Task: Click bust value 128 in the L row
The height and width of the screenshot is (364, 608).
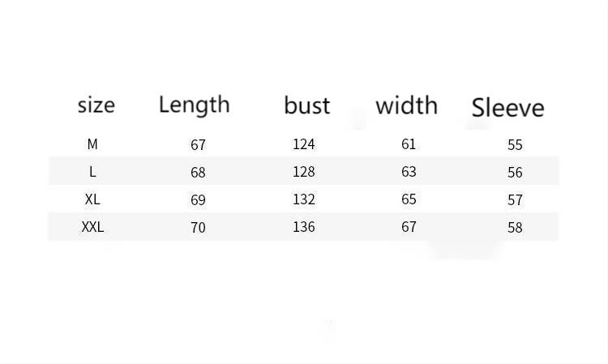Action: click(x=303, y=172)
